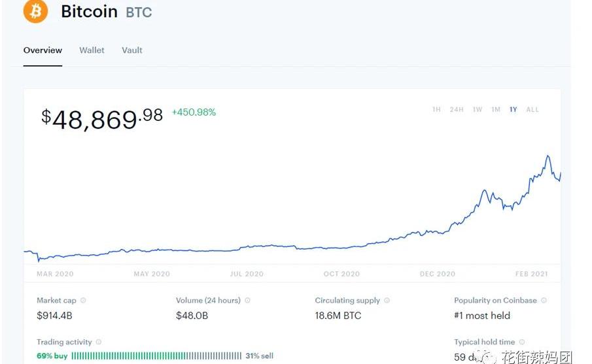Click the Trading activity info icon
Image resolution: width=592 pixels, height=364 pixels.
point(99,342)
